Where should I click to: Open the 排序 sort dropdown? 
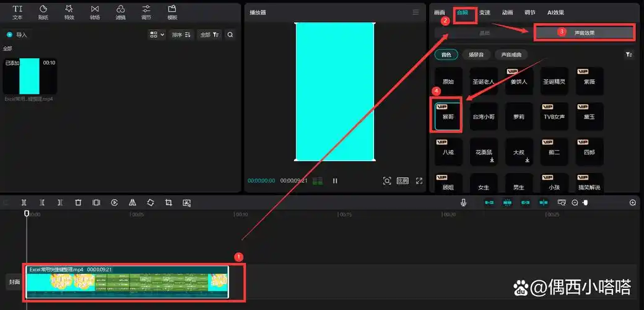click(181, 35)
